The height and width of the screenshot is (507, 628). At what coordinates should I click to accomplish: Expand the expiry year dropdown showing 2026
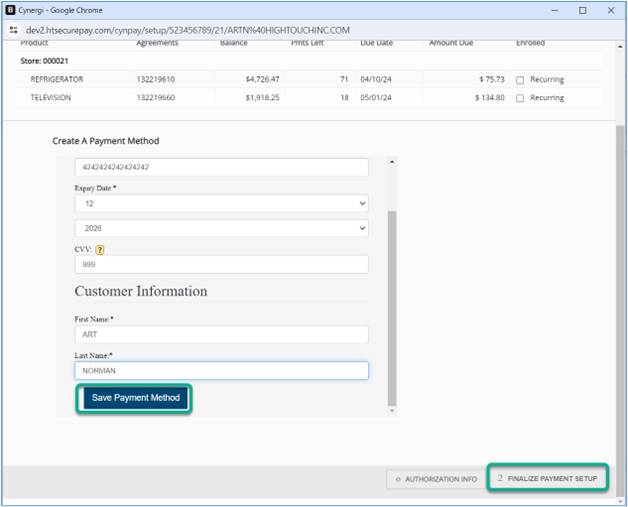(x=221, y=228)
